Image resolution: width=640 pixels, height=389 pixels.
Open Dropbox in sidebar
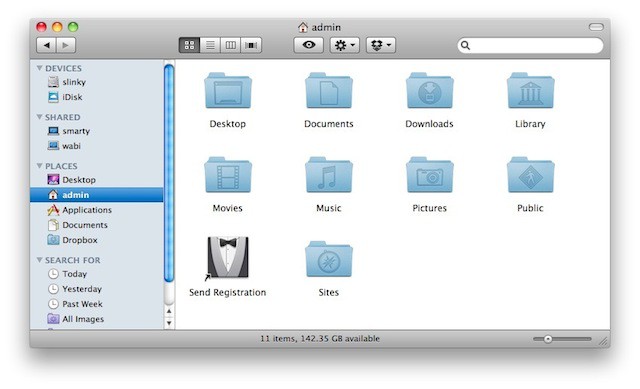96,240
